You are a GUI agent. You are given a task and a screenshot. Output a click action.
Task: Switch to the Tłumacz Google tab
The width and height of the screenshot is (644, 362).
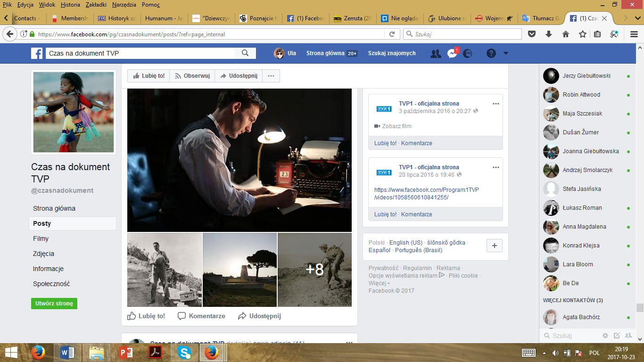point(541,18)
